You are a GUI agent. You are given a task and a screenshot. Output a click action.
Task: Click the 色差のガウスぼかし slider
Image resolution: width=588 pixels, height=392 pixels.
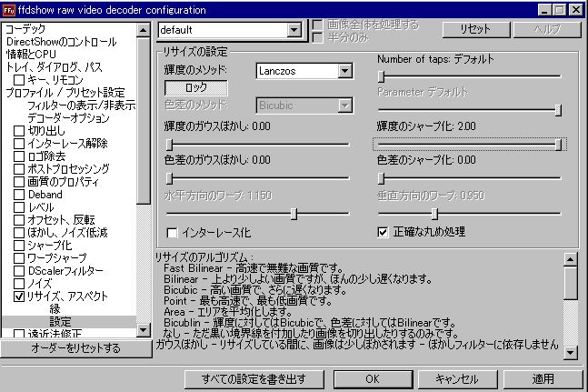pos(257,178)
